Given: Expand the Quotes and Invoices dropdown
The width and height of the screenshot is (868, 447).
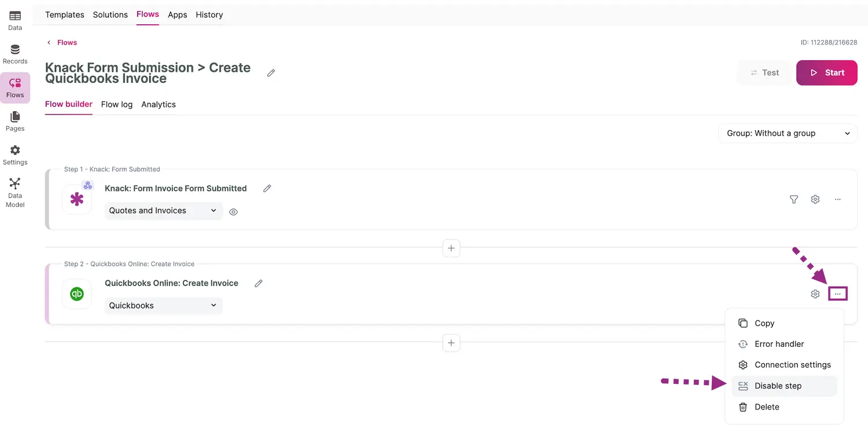Looking at the screenshot, I should point(163,210).
